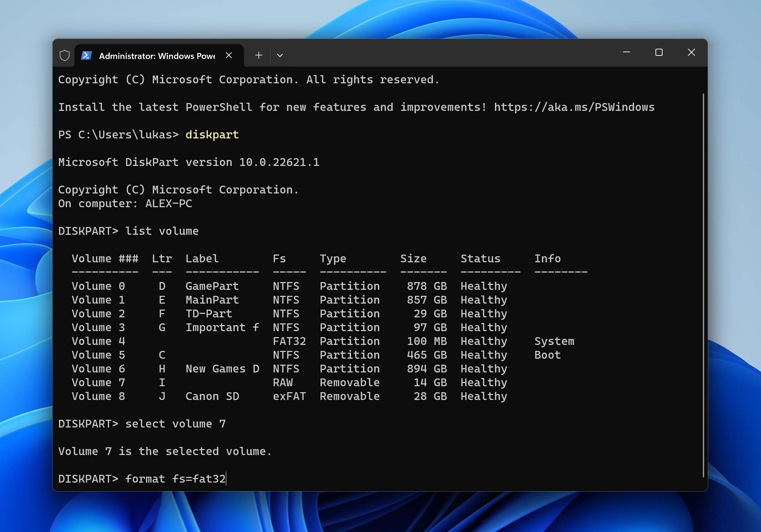Maximize the Terminal window
Image resolution: width=761 pixels, height=532 pixels.
(659, 52)
